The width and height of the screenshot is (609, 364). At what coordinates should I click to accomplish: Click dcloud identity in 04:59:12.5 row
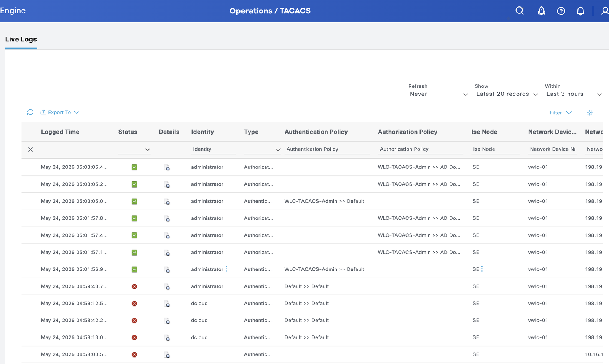click(x=199, y=303)
